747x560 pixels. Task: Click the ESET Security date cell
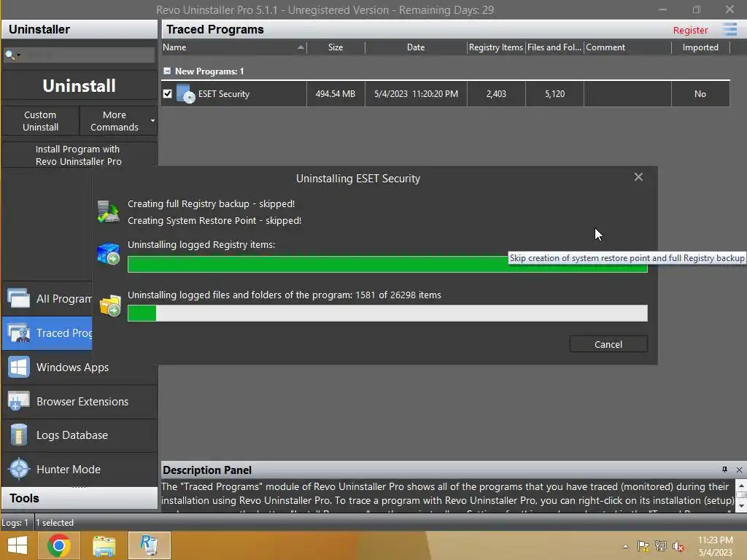click(416, 94)
